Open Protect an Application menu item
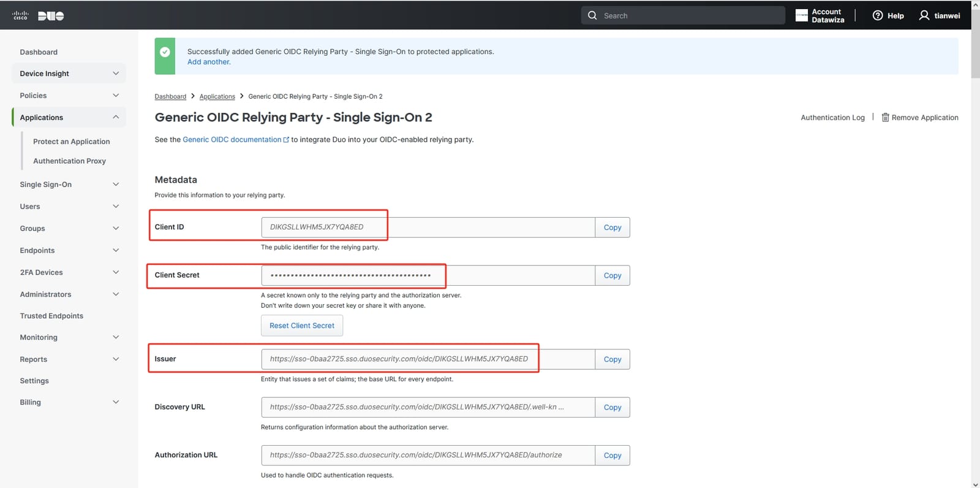 pos(72,142)
